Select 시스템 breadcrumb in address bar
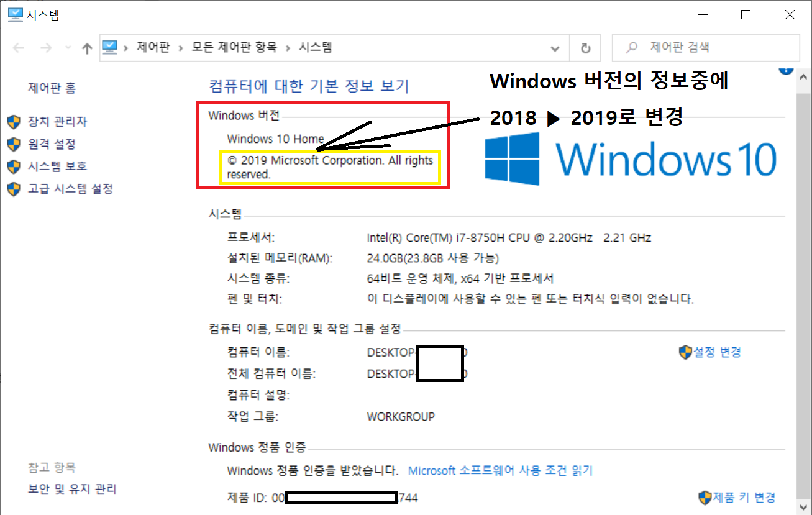 click(x=316, y=47)
